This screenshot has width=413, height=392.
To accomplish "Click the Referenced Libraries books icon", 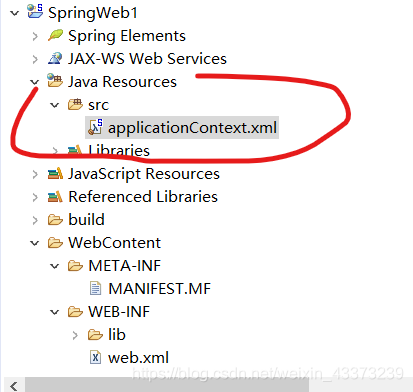I will pyautogui.click(x=55, y=196).
